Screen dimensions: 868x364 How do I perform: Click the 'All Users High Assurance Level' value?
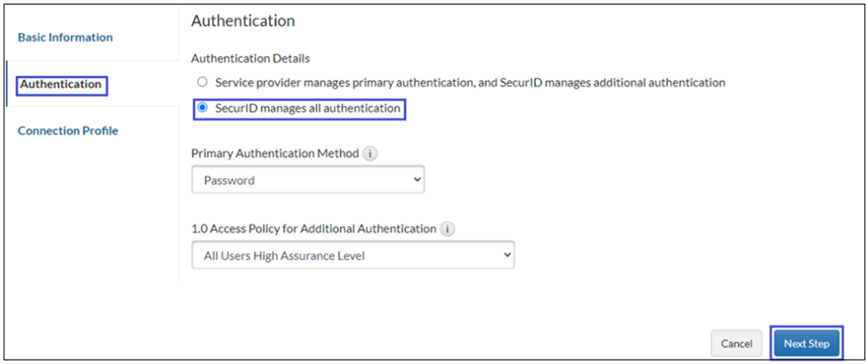point(284,256)
